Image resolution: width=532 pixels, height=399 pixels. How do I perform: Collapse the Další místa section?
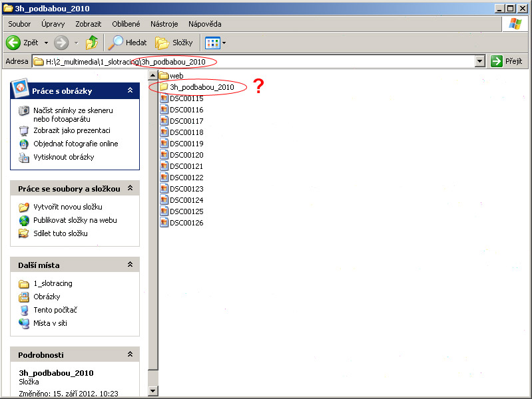pos(130,265)
